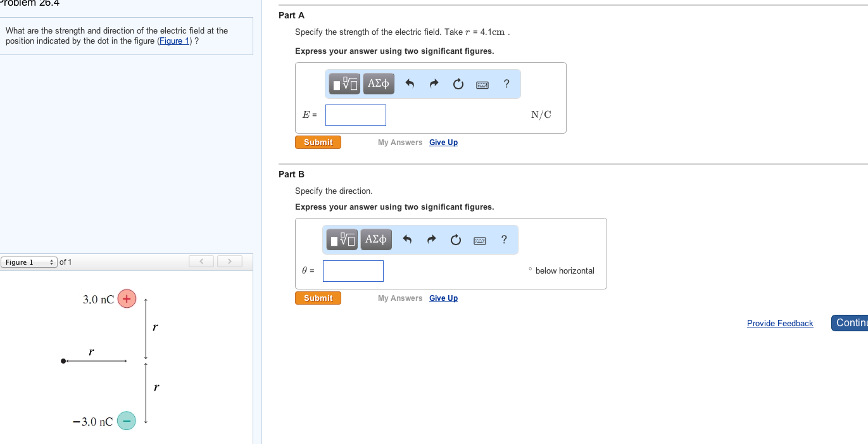The height and width of the screenshot is (444, 868).
Task: Go to the previous figure
Action: point(201,262)
